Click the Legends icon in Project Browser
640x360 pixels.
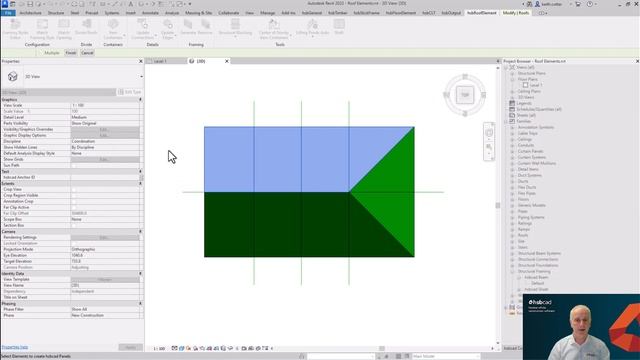[512, 103]
